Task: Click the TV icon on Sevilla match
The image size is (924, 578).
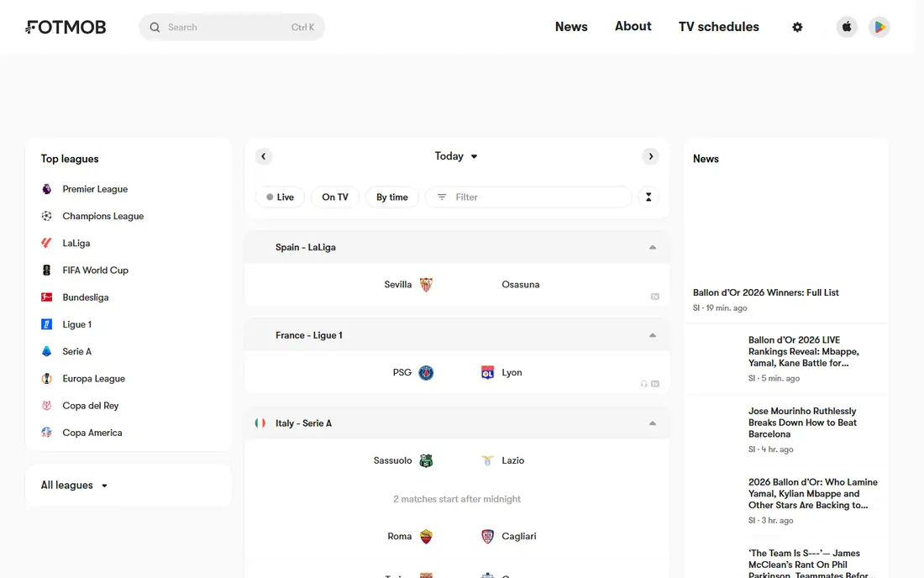Action: (x=654, y=297)
